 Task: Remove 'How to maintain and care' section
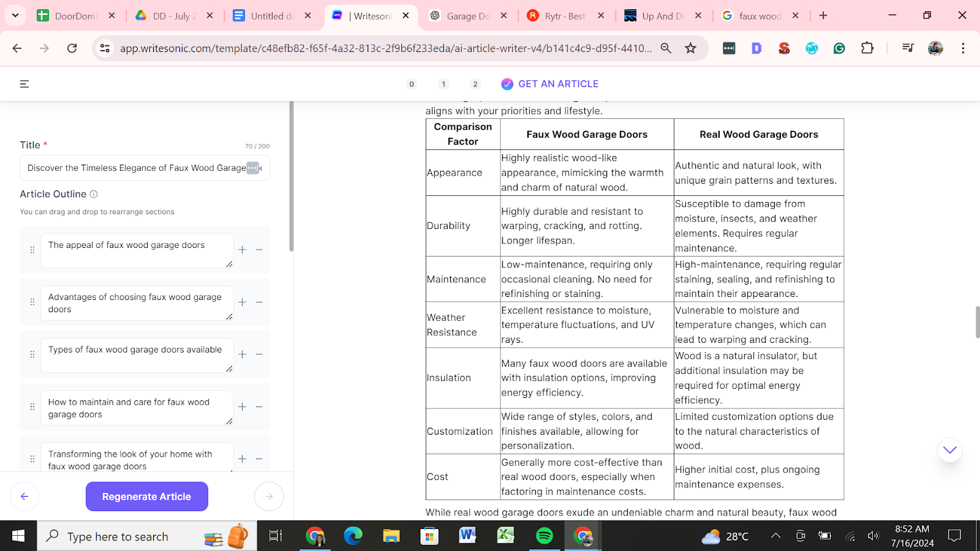click(259, 407)
